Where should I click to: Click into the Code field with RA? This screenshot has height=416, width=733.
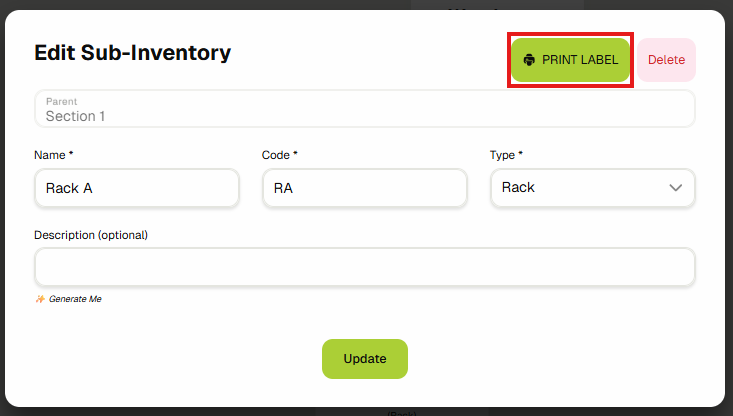point(364,188)
